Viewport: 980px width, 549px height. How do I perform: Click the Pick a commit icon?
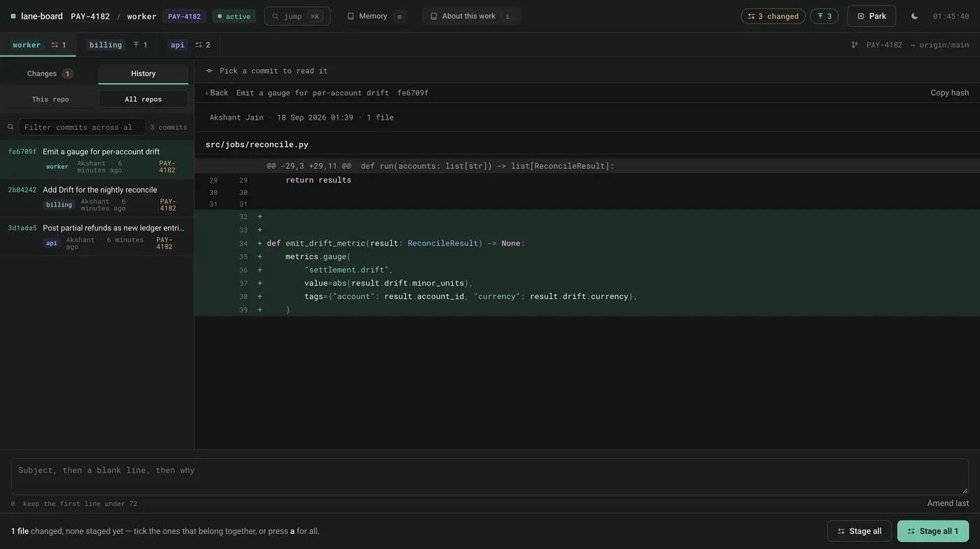coord(209,71)
